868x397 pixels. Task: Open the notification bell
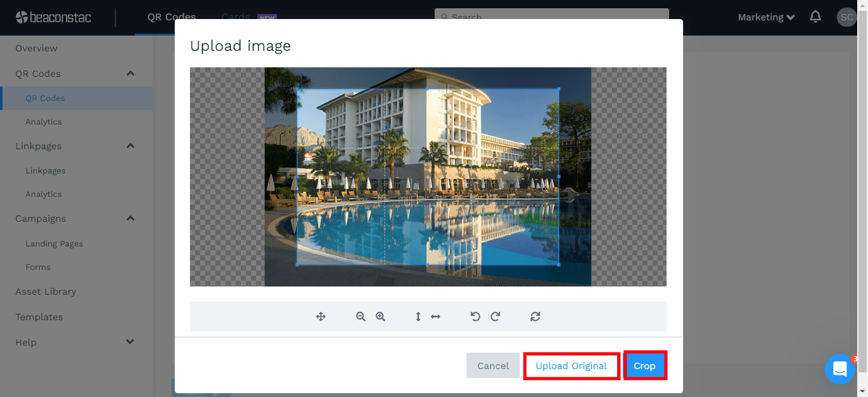click(815, 17)
